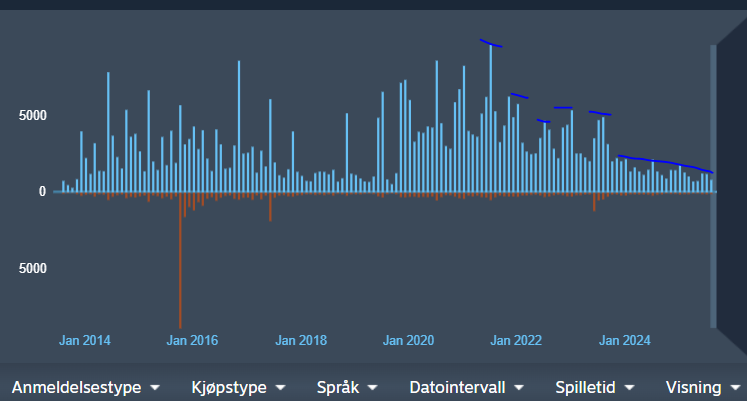Click the Jan 2020 axis label
The image size is (747, 401).
408,341
